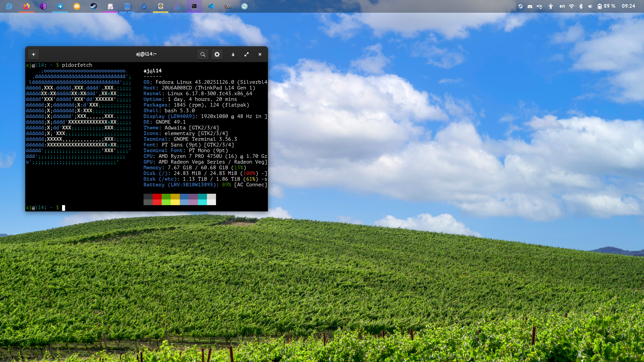This screenshot has height=362, width=644.
Task: Open the accessibility menu in tray
Action: click(551, 6)
